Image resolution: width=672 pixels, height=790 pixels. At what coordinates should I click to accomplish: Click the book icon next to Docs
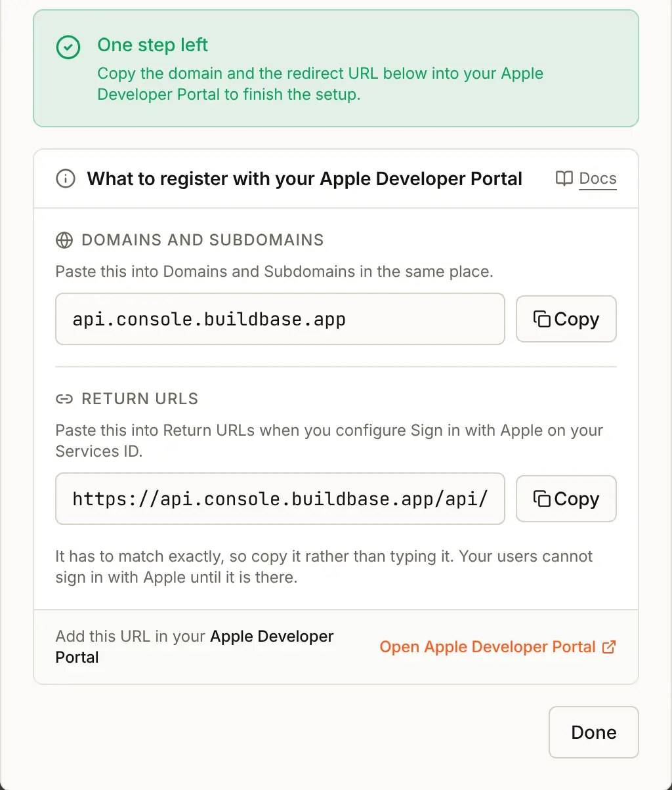[x=564, y=178]
